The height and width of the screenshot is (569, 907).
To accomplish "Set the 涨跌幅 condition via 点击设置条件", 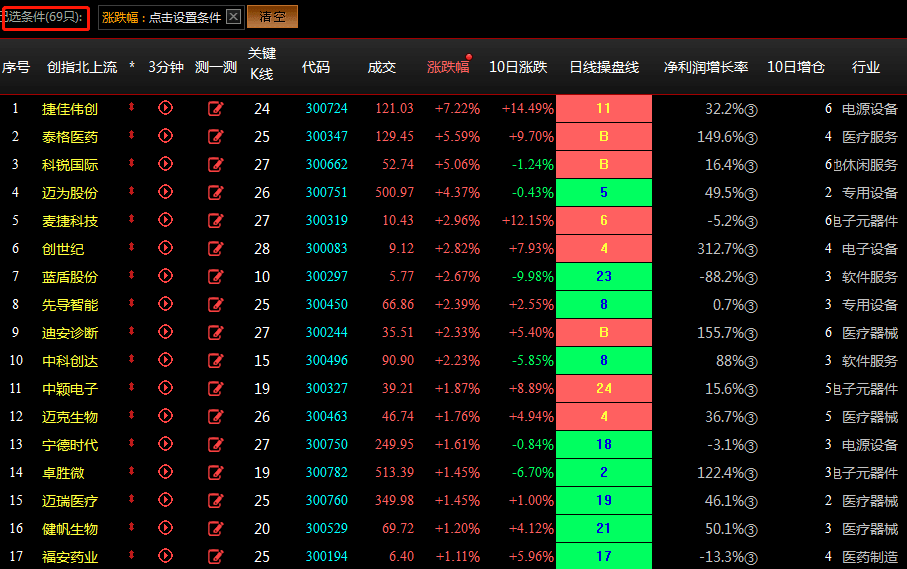I will [185, 17].
